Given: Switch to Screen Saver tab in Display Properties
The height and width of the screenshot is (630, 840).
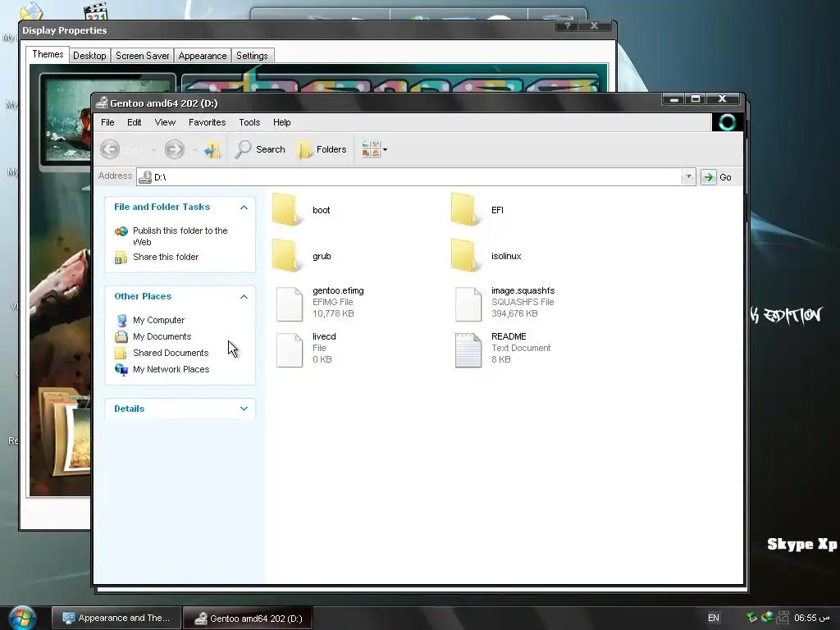Looking at the screenshot, I should click(143, 56).
